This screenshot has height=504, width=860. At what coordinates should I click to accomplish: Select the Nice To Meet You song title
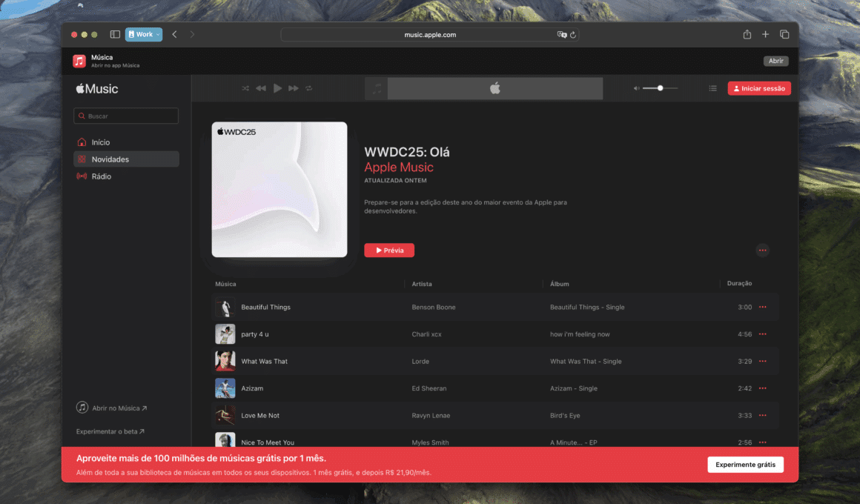point(268,442)
